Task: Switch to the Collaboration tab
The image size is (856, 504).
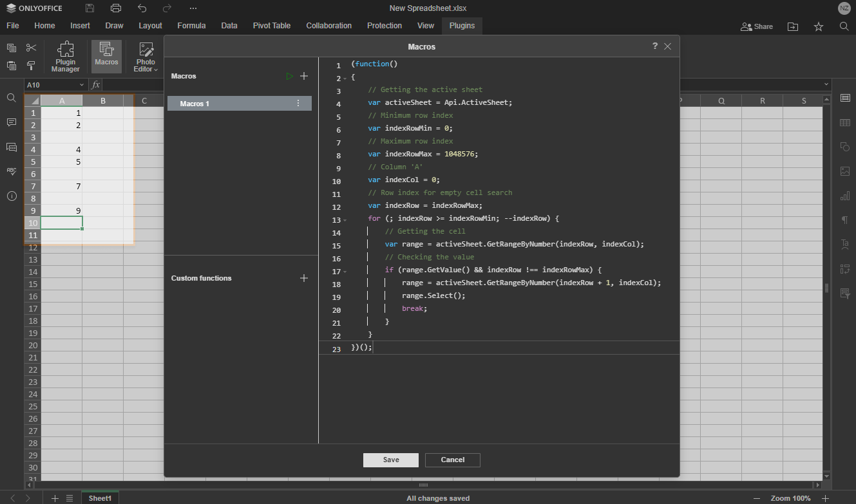Action: (x=328, y=26)
